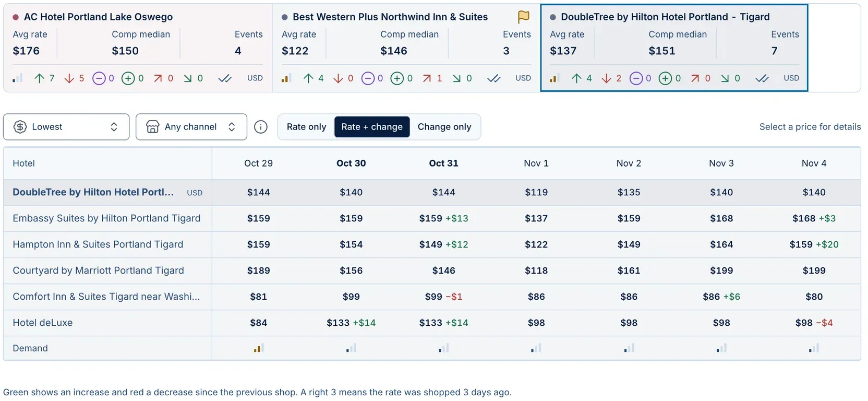Screen dimensions: 868x401
Task: Click Comfort Inn's $99 −$1 rate on Oct 31
Action: (x=443, y=297)
